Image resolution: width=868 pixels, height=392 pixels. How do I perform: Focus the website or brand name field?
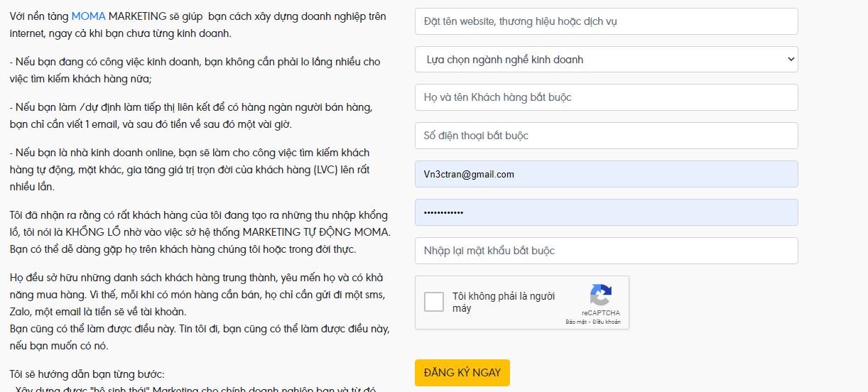pyautogui.click(x=606, y=21)
